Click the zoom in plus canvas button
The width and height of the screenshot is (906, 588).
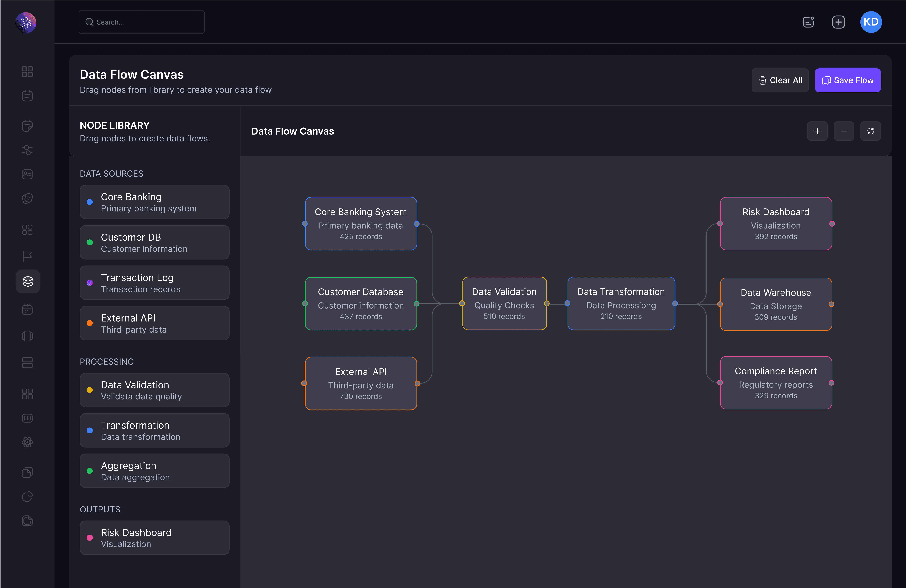coord(817,131)
